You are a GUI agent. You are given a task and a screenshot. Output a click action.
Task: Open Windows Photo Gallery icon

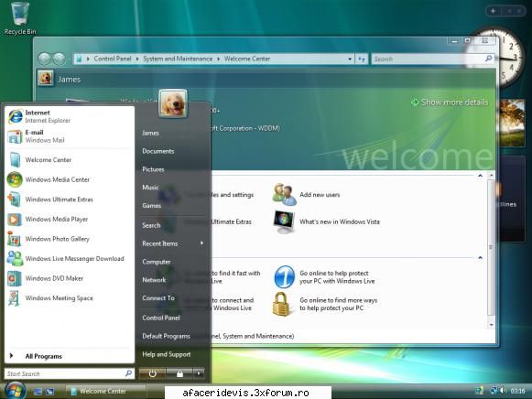(15, 239)
